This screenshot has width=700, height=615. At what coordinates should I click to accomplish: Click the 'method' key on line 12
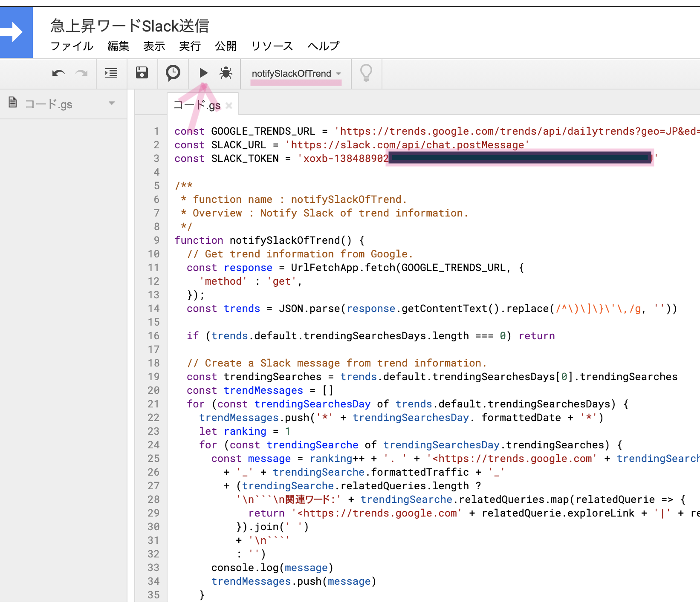point(223,281)
